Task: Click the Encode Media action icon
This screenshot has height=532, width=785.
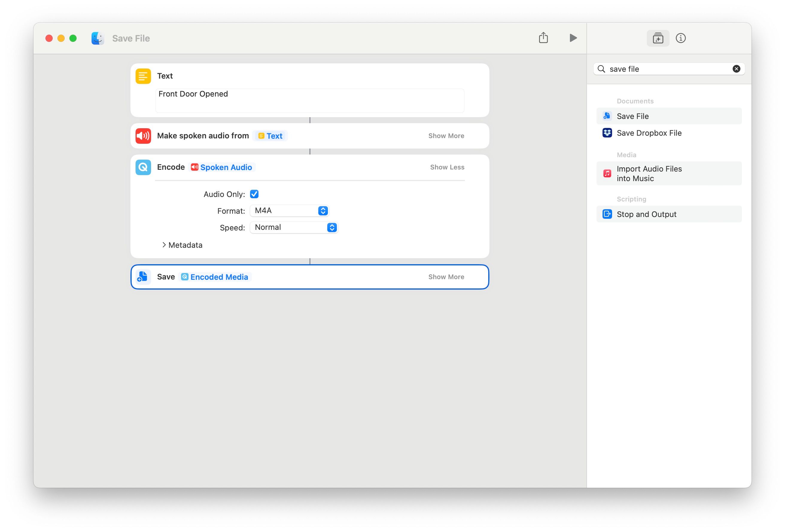Action: (x=143, y=167)
